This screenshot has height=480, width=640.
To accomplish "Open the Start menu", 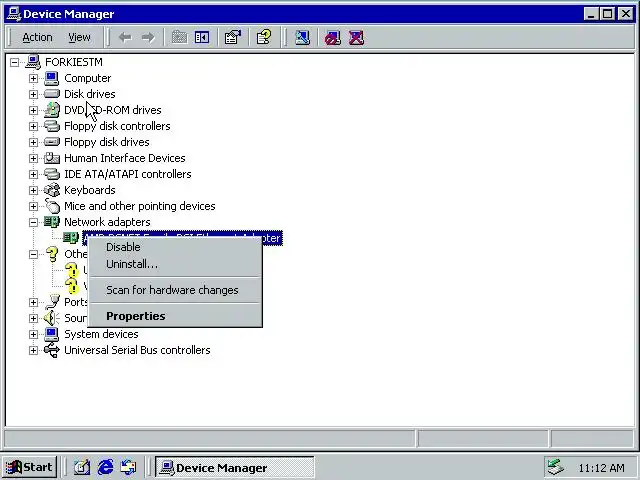I will (29, 467).
